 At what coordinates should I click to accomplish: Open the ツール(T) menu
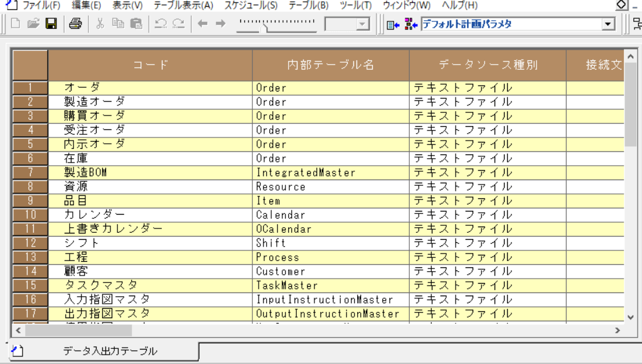[x=356, y=5]
